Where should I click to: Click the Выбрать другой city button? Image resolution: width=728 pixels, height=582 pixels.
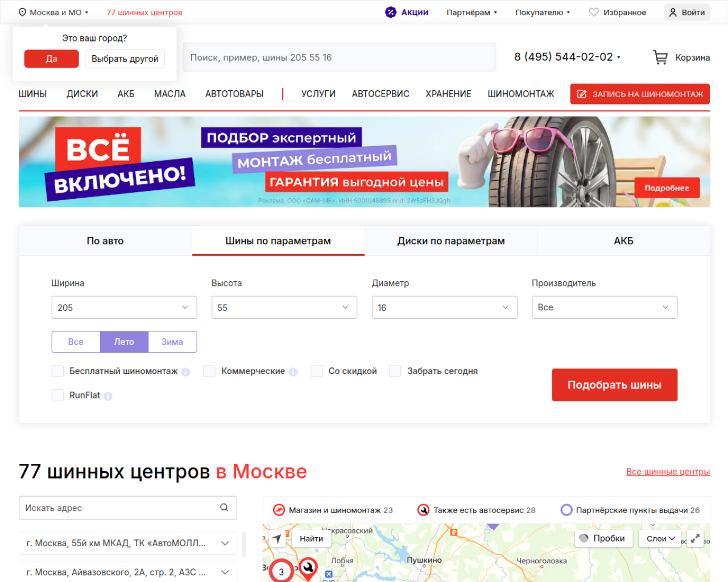[125, 59]
